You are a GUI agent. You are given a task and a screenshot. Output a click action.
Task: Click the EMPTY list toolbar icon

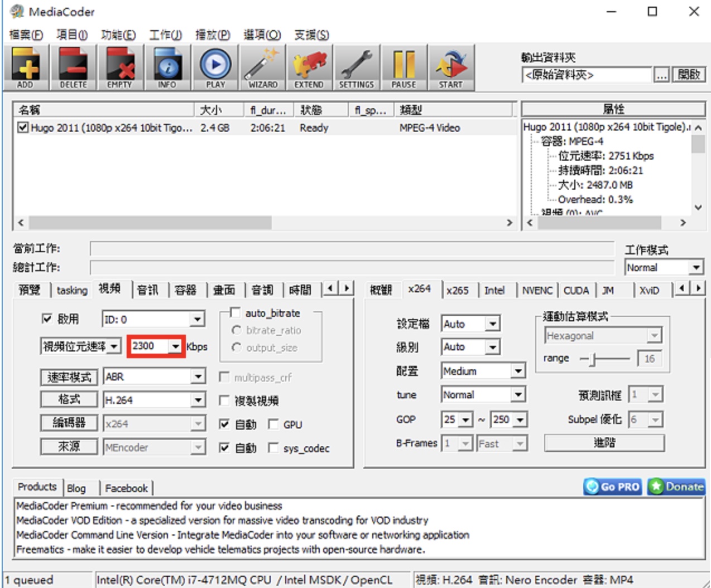[119, 68]
